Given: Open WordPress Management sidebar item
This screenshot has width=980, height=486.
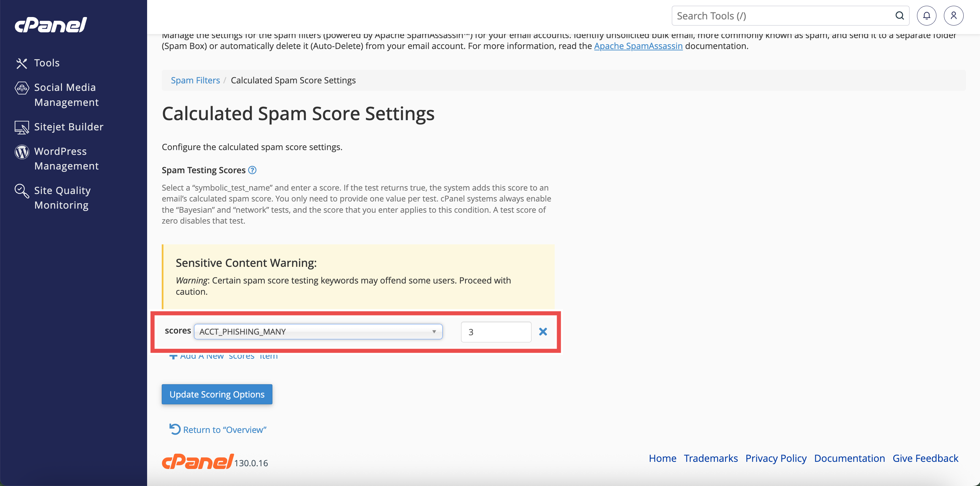Looking at the screenshot, I should [x=66, y=159].
